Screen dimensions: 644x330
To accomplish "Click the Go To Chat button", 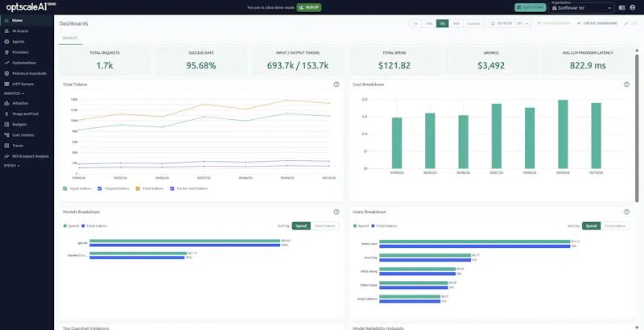I will pyautogui.click(x=530, y=7).
